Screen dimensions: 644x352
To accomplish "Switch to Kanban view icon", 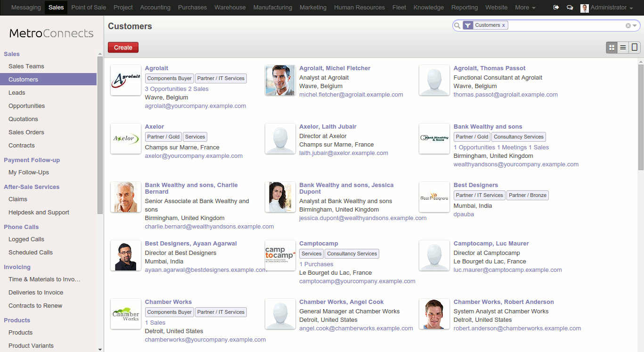I will (x=612, y=47).
